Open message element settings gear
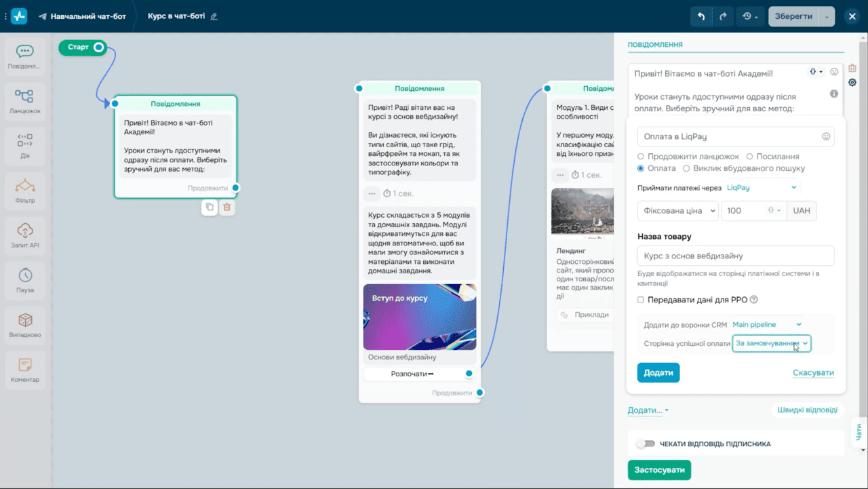Viewport: 868px width, 489px height. (852, 83)
